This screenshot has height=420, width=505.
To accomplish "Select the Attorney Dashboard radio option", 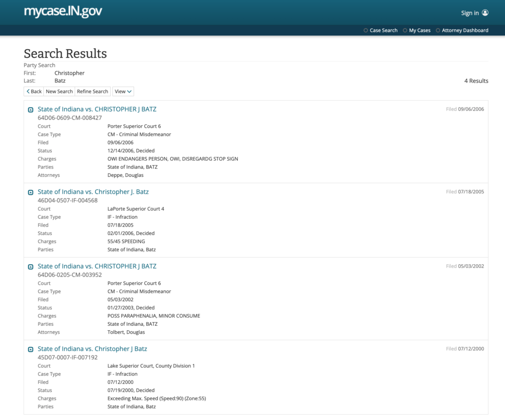I will click(x=438, y=31).
